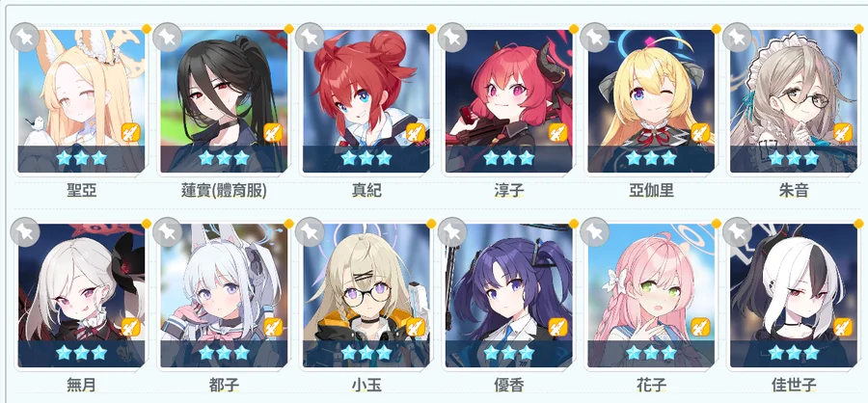Click the 優香 name label

pyautogui.click(x=508, y=385)
